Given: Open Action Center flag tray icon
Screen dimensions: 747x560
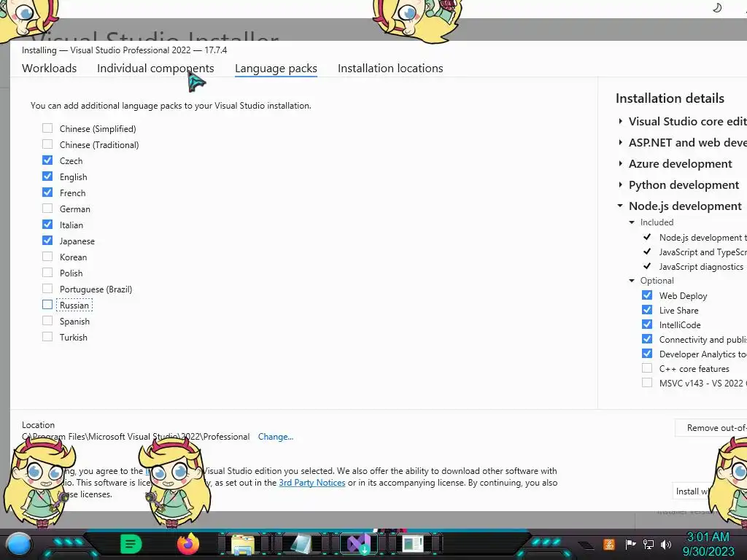Looking at the screenshot, I should [x=630, y=544].
